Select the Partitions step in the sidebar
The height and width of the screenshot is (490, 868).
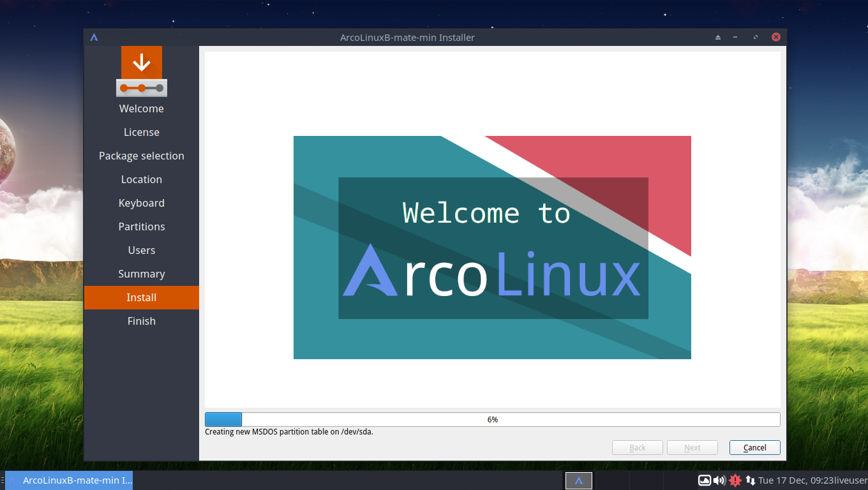pyautogui.click(x=142, y=226)
